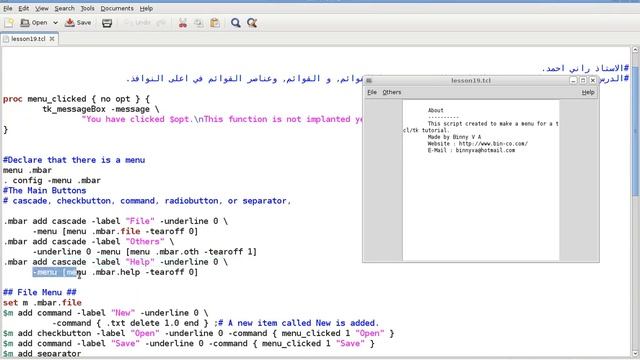Click the 'tk_messageBox -message' line

[x=100, y=109]
